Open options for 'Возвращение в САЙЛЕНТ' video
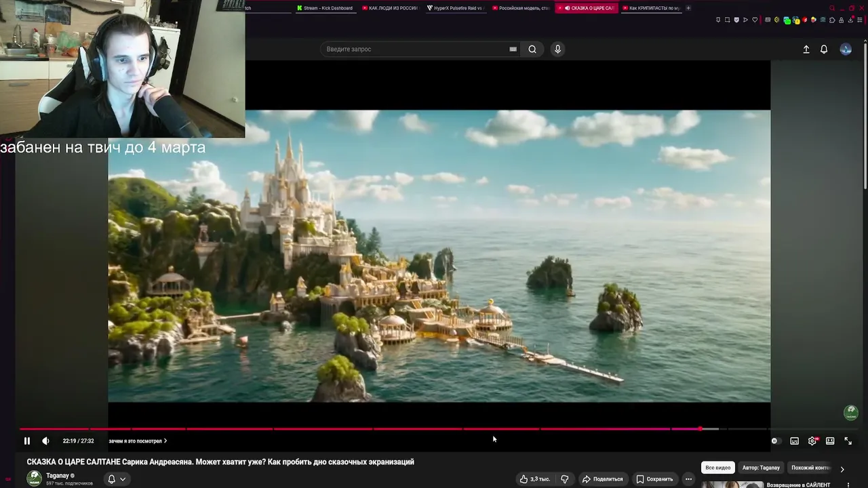 tap(848, 485)
